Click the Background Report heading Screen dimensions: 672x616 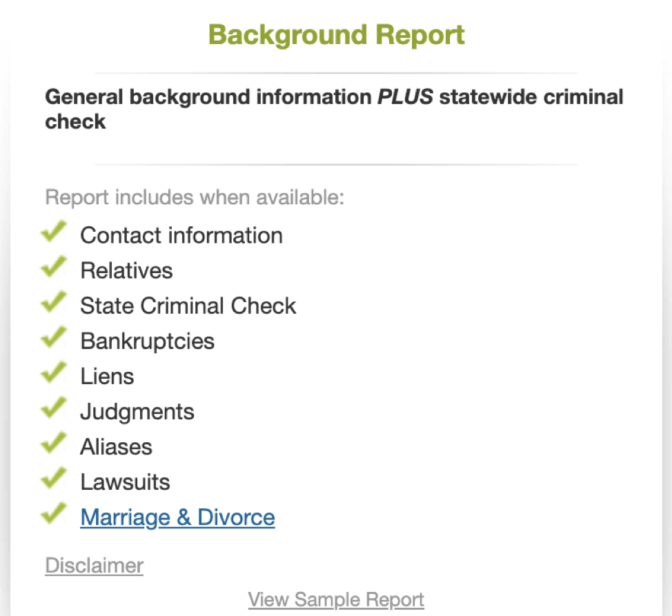337,34
